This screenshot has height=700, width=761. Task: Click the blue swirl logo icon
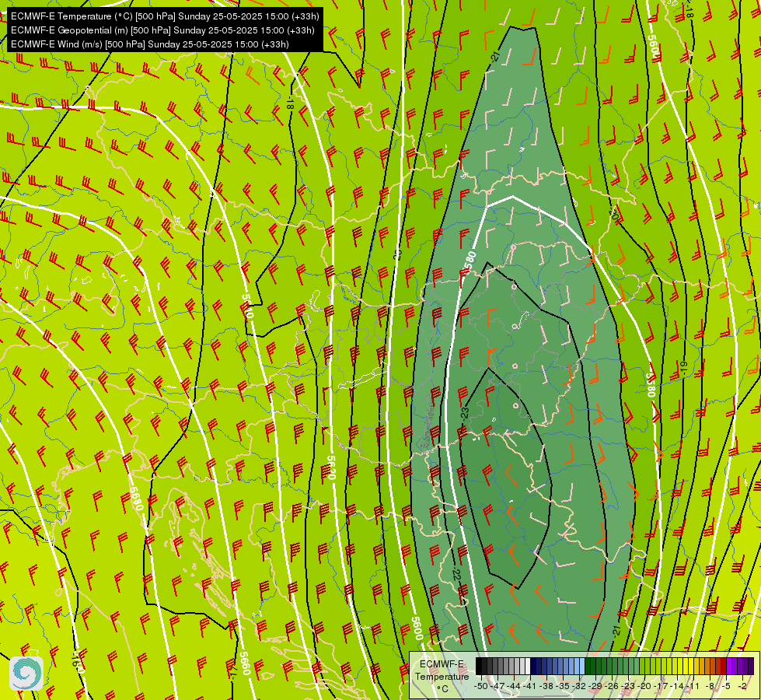pyautogui.click(x=26, y=673)
